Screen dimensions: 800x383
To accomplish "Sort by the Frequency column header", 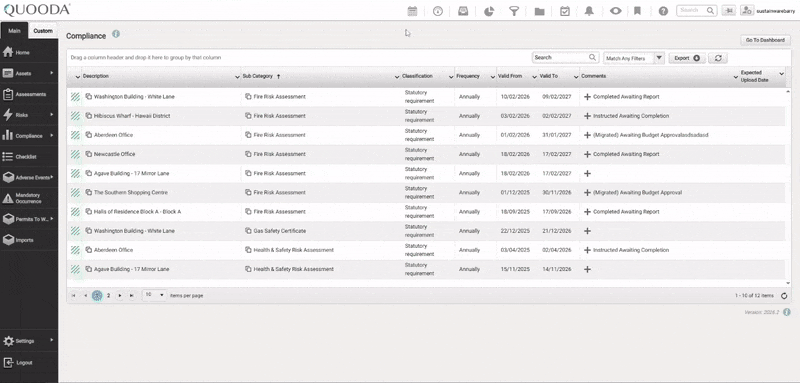I will pyautogui.click(x=468, y=76).
